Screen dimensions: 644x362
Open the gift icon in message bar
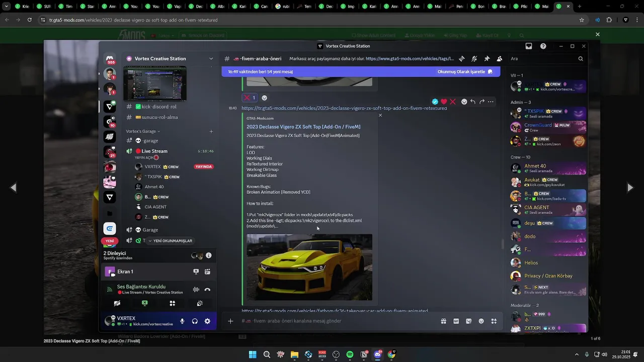(x=444, y=321)
